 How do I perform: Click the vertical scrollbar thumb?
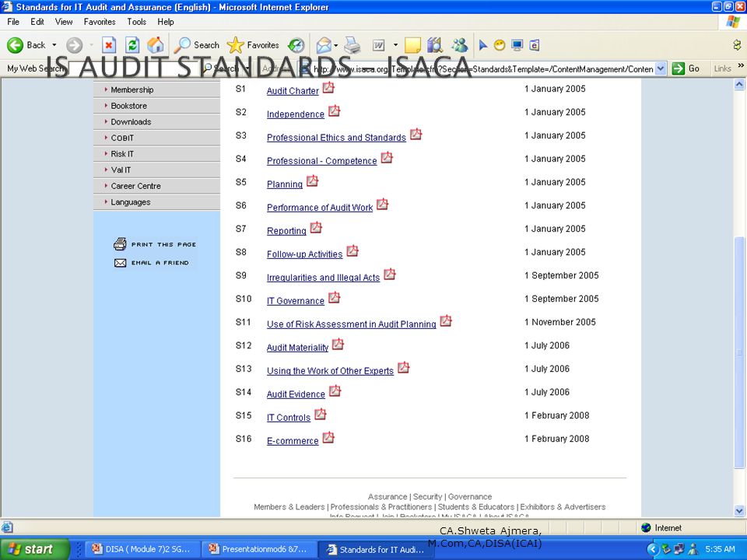click(739, 352)
